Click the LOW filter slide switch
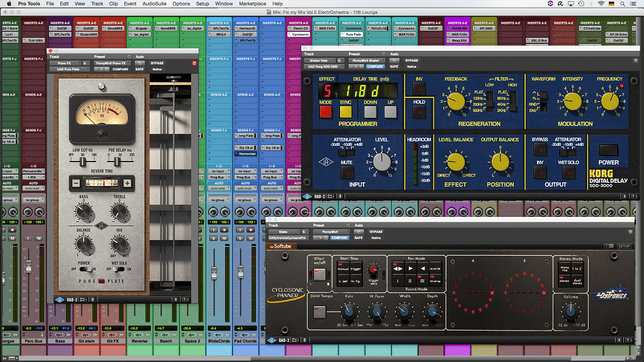Screen dimensions: 644x362 pyautogui.click(x=489, y=101)
